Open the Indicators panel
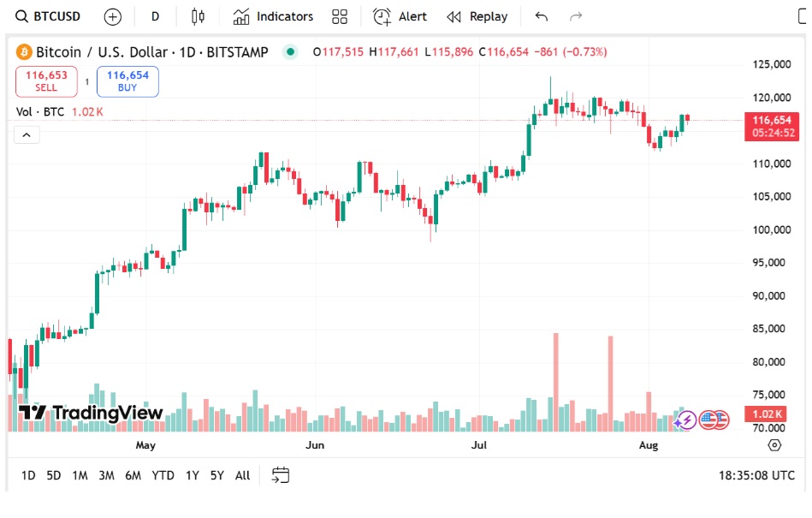The height and width of the screenshot is (518, 812). 272,15
